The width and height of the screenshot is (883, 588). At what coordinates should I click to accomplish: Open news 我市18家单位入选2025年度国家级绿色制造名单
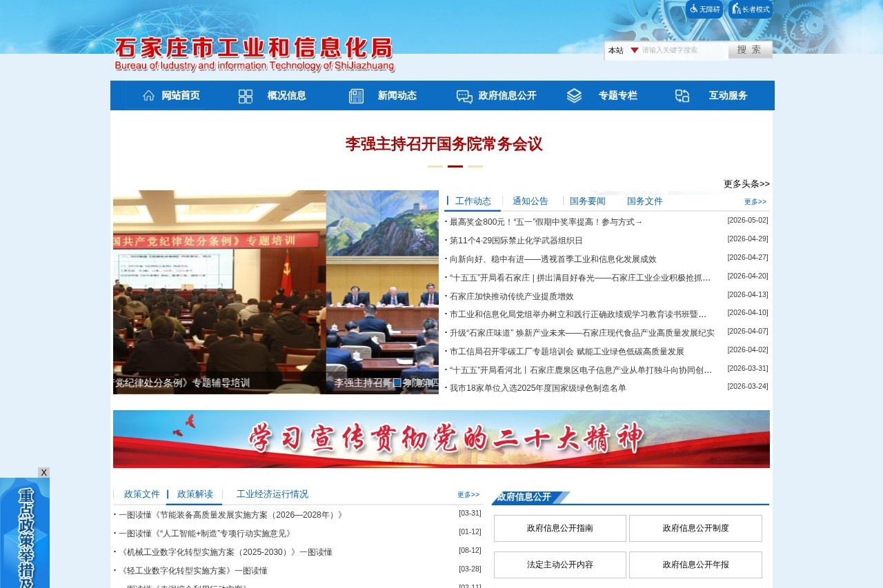538,388
